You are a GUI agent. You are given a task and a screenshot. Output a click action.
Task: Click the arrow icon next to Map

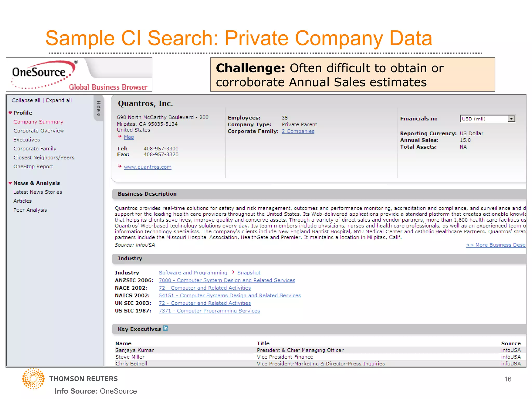pos(119,136)
